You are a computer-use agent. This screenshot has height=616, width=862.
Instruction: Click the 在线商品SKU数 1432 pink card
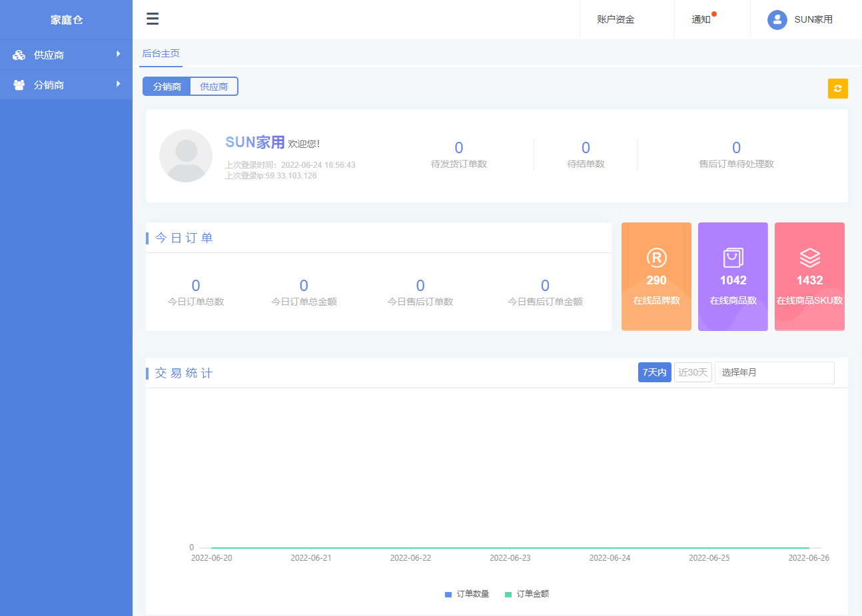pyautogui.click(x=809, y=276)
